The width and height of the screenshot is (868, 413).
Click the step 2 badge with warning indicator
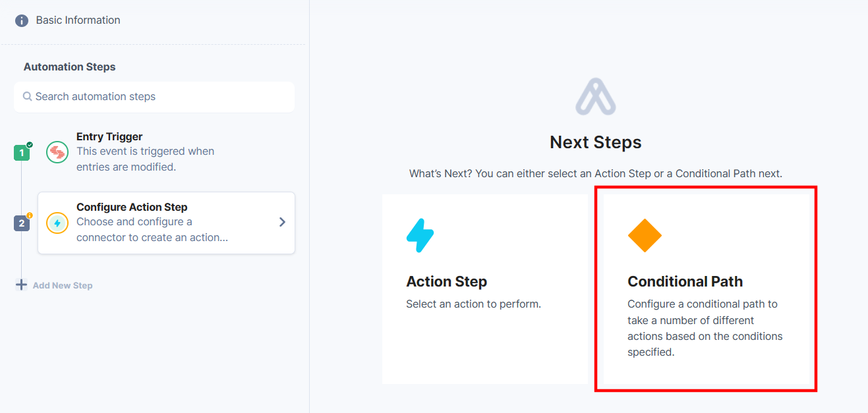click(22, 223)
